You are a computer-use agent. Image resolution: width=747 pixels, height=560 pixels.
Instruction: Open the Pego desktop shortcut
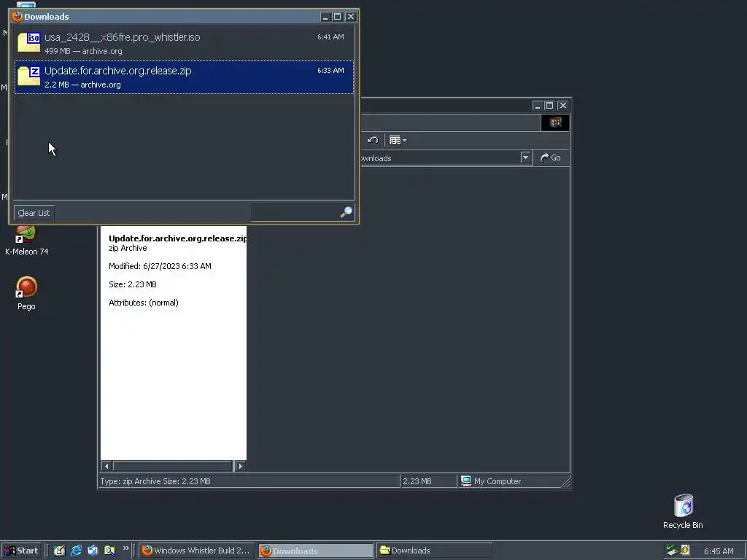click(x=27, y=293)
